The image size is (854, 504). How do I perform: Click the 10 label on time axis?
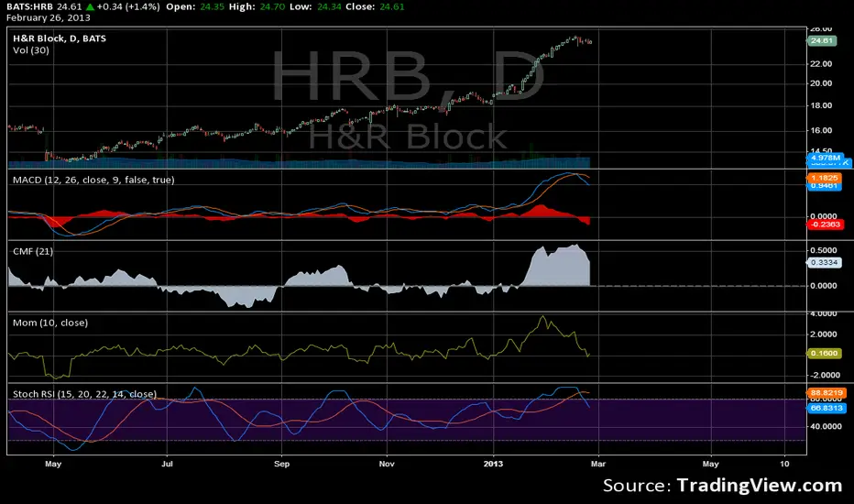click(784, 465)
